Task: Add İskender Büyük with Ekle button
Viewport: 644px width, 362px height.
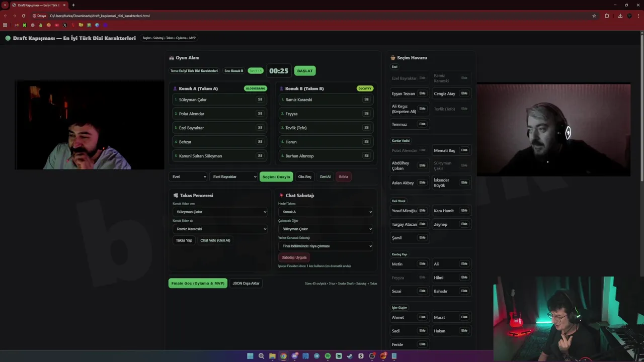Action: pos(464,183)
